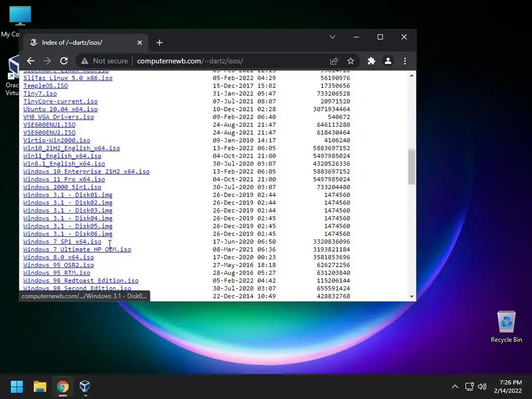
Task: Click Windows_98_Second_Edition.iso link
Action: (x=77, y=288)
